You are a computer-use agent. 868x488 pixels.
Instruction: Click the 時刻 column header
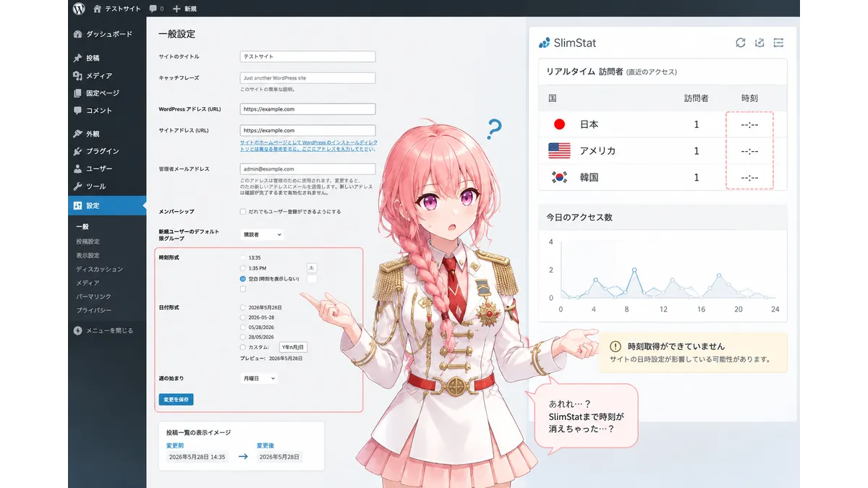click(x=749, y=98)
